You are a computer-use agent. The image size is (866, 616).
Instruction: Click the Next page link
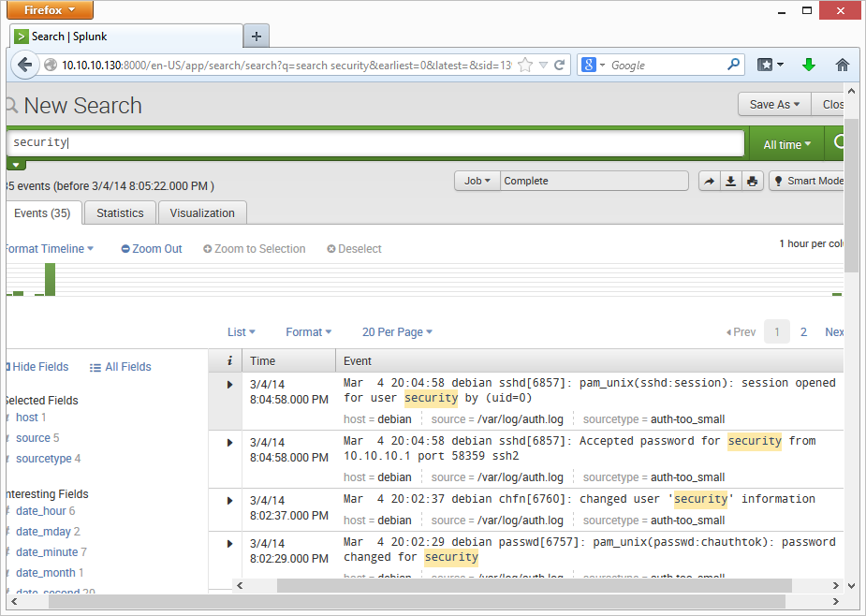(x=834, y=332)
